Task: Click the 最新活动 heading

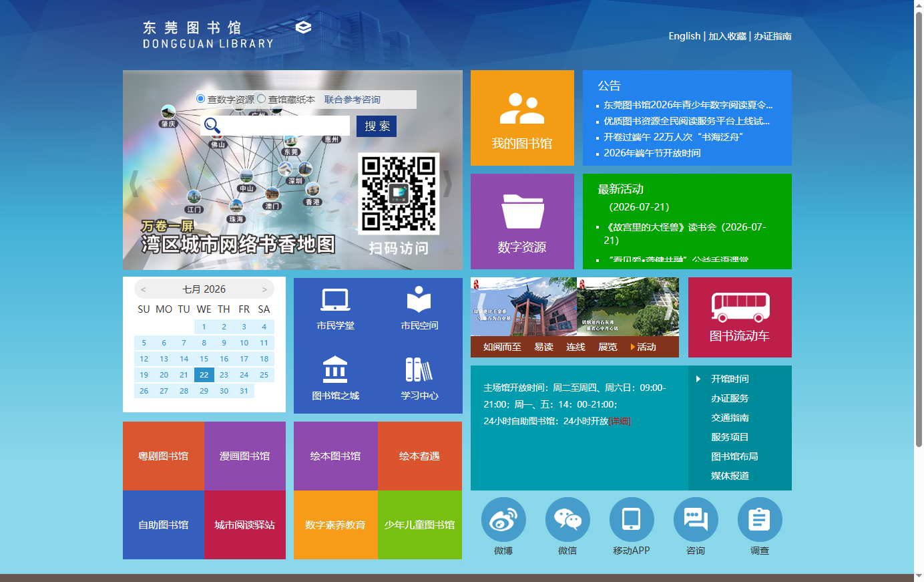Action: (621, 189)
